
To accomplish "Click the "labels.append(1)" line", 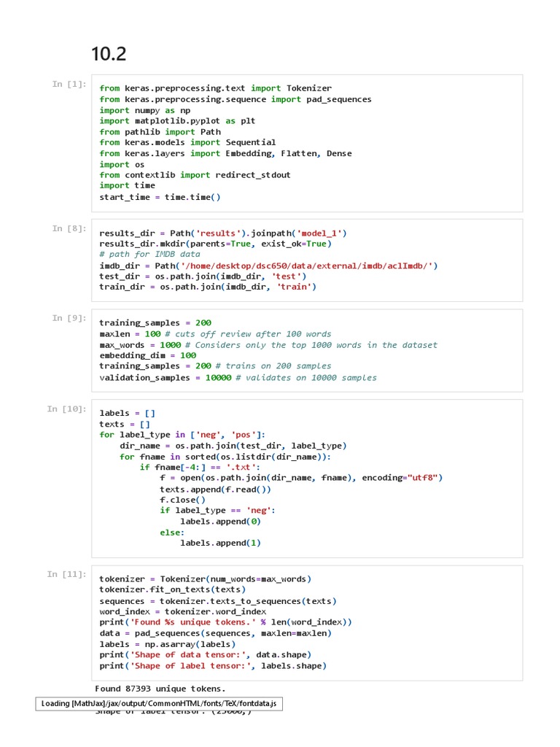I will pos(220,543).
